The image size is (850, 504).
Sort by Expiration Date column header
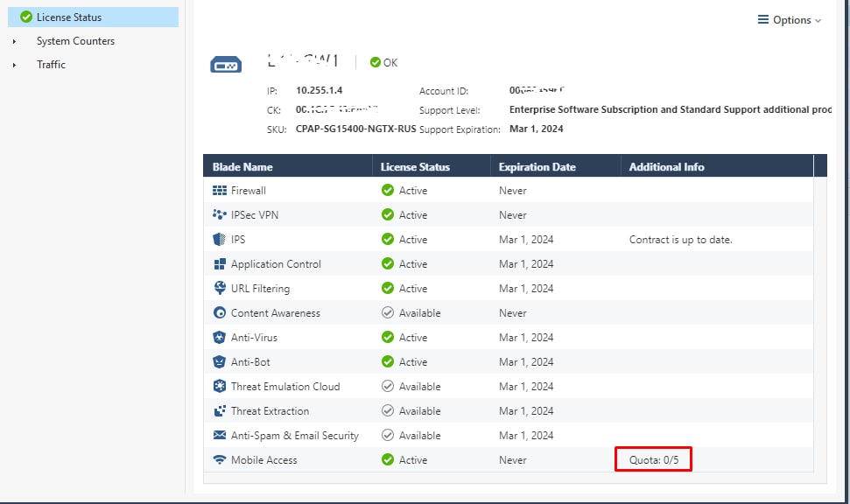coord(556,166)
